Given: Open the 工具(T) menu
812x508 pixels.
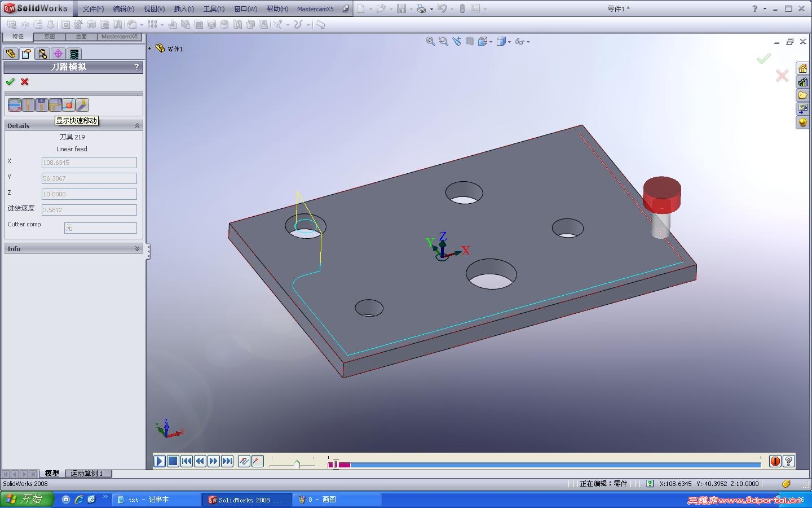Looking at the screenshot, I should 214,9.
